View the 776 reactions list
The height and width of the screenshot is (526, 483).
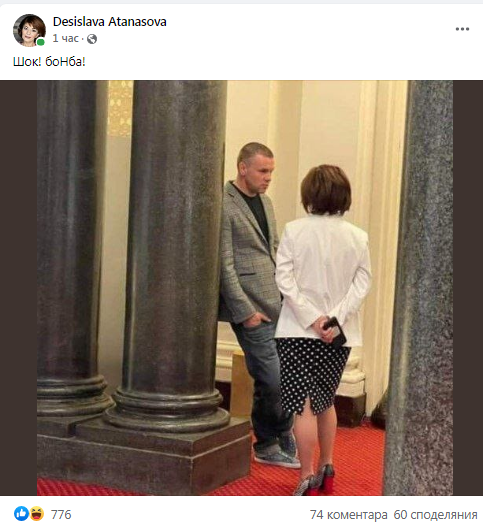click(x=61, y=514)
